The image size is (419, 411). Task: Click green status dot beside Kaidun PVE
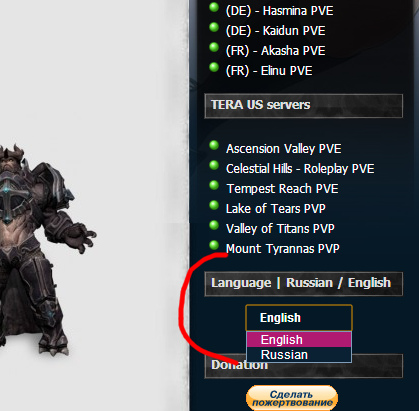coord(214,27)
